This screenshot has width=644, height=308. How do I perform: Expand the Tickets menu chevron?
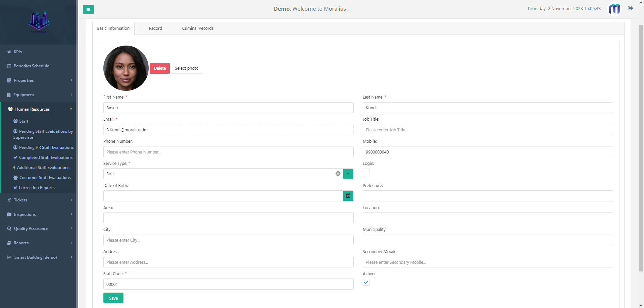point(71,200)
